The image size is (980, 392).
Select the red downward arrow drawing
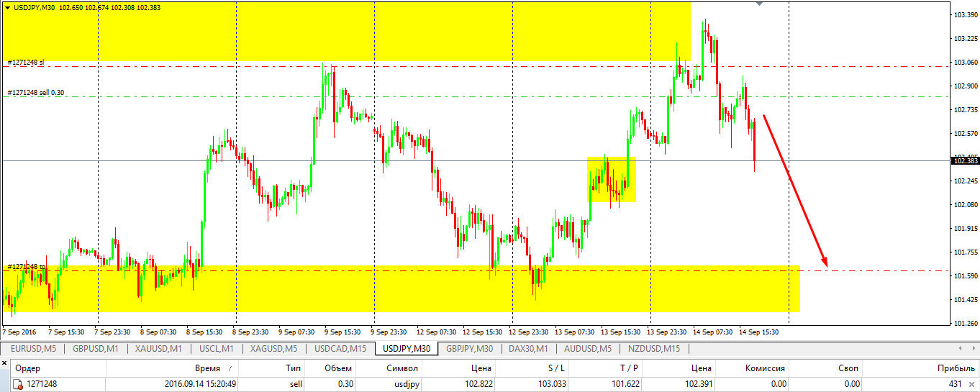795,191
